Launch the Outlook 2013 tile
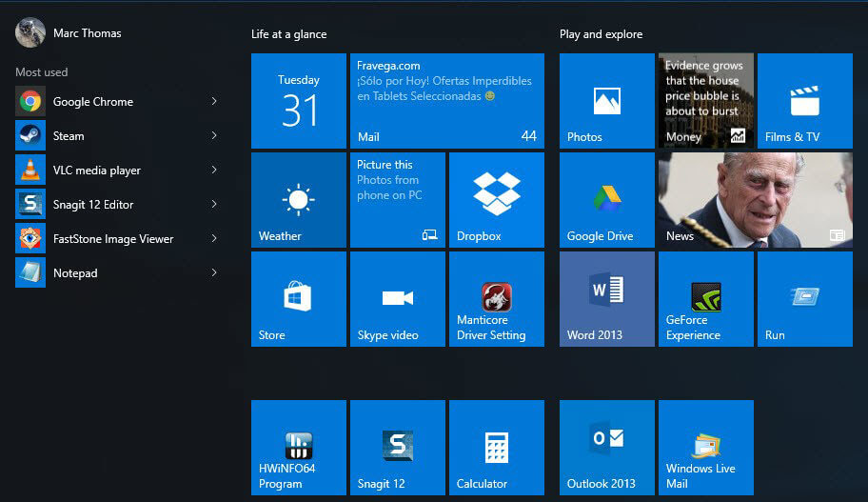This screenshot has width=868, height=502. pos(606,448)
